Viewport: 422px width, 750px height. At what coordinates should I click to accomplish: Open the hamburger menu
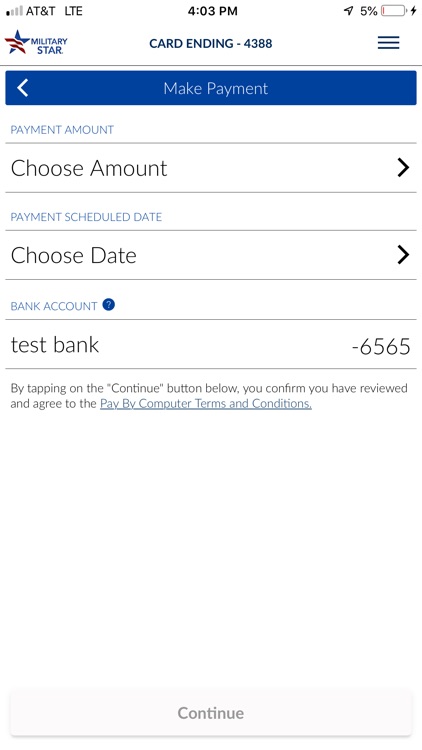(x=388, y=43)
